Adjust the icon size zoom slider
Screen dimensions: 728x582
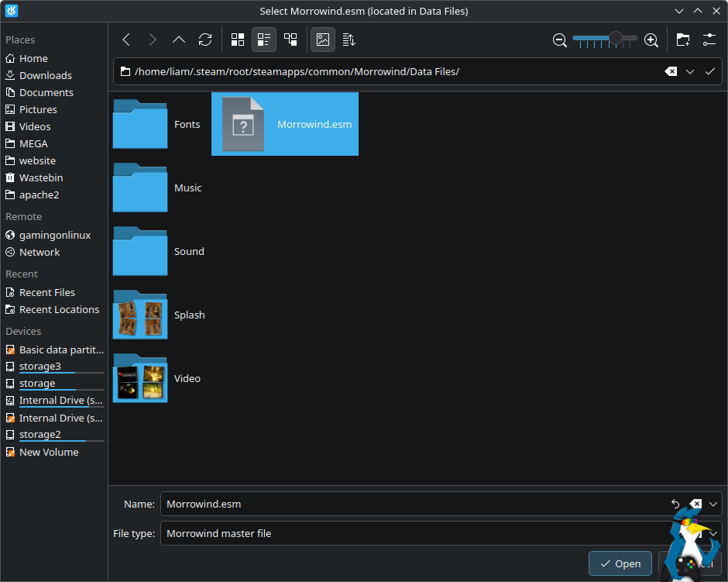pyautogui.click(x=616, y=39)
